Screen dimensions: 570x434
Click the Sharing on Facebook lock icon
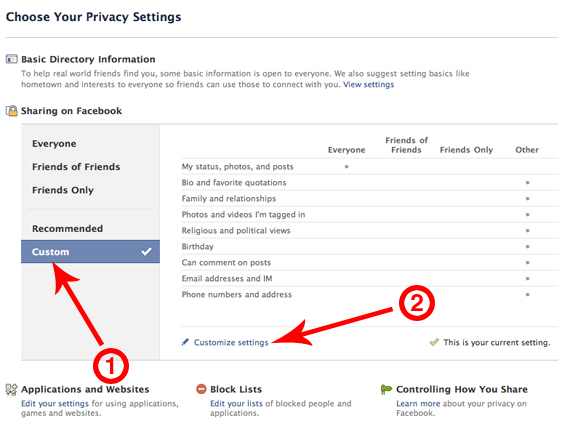pos(12,110)
